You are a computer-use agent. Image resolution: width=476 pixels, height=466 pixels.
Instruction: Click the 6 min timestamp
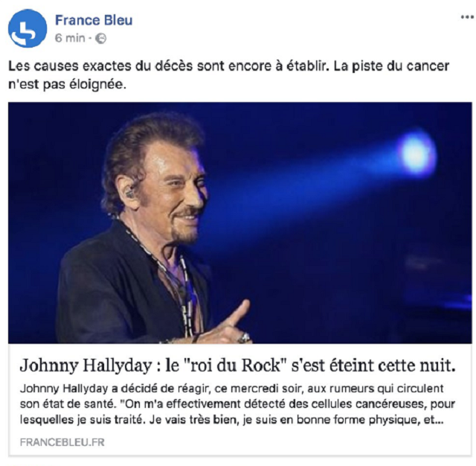[70, 38]
